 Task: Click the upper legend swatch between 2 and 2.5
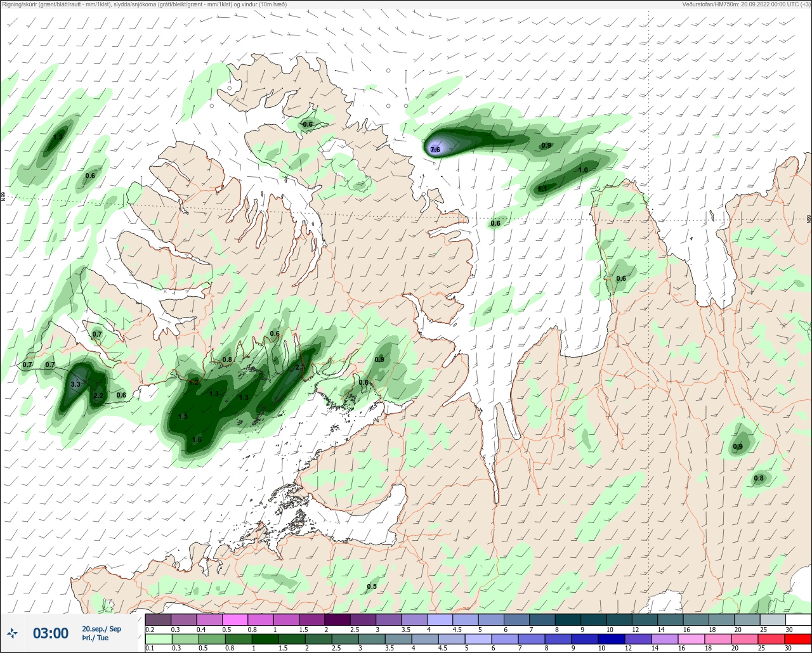(x=337, y=619)
